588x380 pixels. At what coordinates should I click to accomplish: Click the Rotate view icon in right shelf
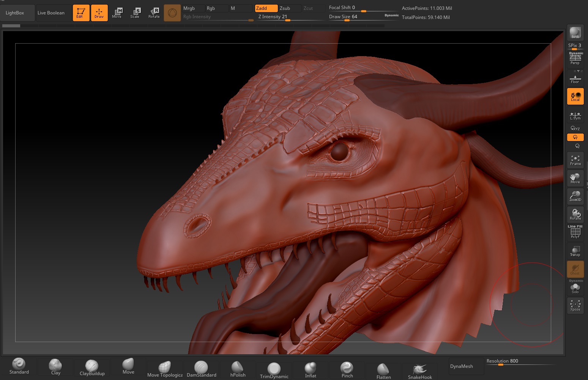(575, 215)
